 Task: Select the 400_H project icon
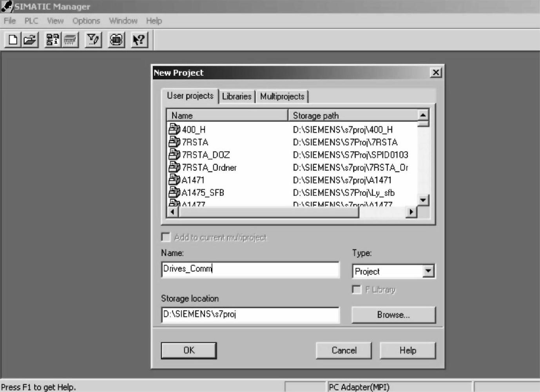pos(174,129)
